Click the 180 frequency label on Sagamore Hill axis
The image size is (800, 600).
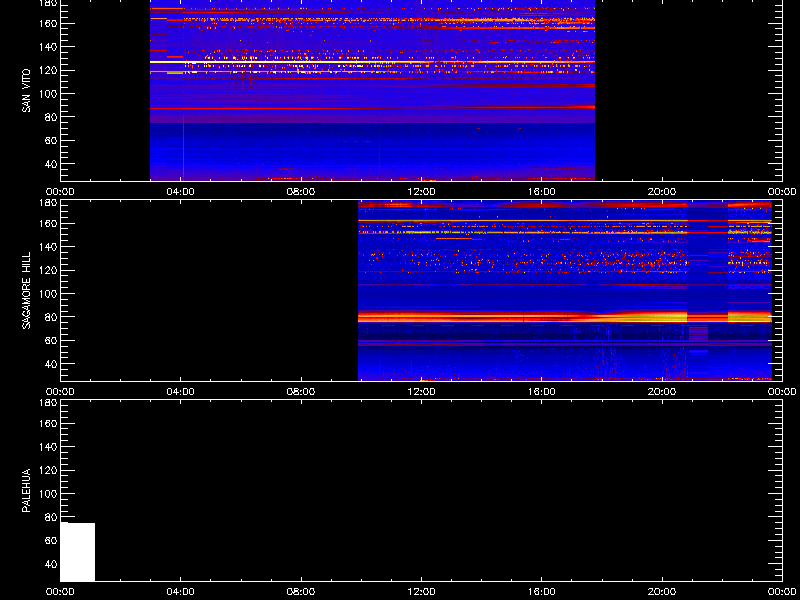point(47,203)
